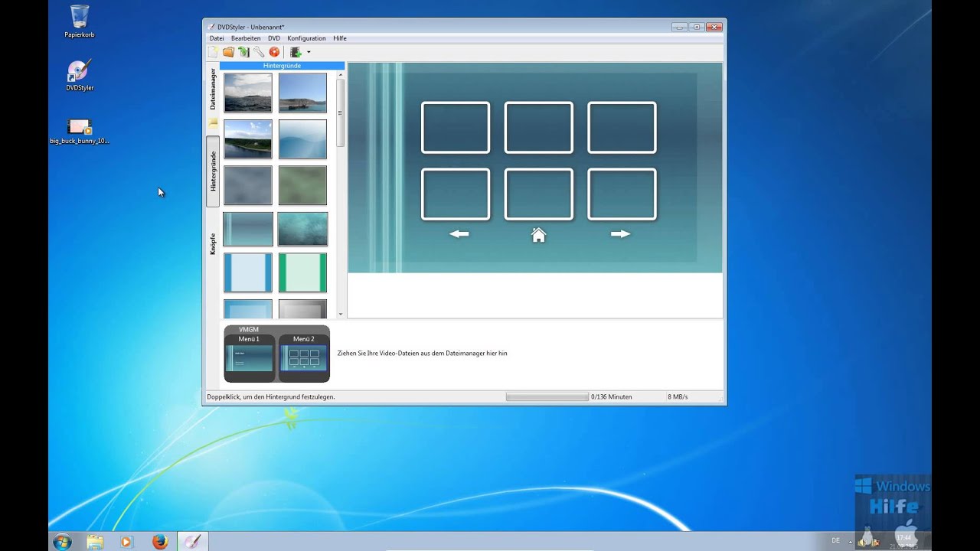This screenshot has width=980, height=551.
Task: Open DVD options via the wrench icon
Action: 259,52
